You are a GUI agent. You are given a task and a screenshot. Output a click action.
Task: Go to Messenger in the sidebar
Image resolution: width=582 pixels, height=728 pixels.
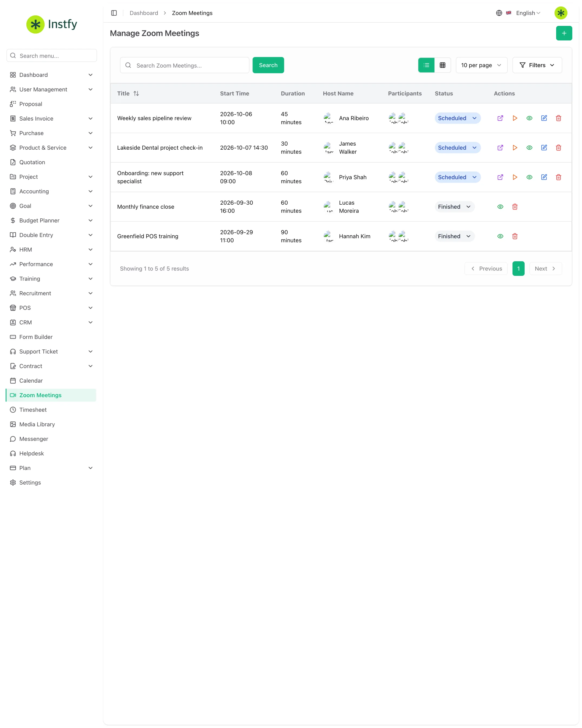click(51, 439)
